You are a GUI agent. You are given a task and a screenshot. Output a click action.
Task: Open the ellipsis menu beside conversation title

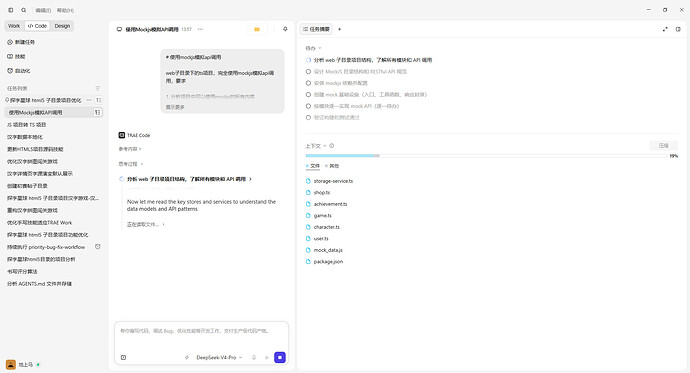point(200,29)
